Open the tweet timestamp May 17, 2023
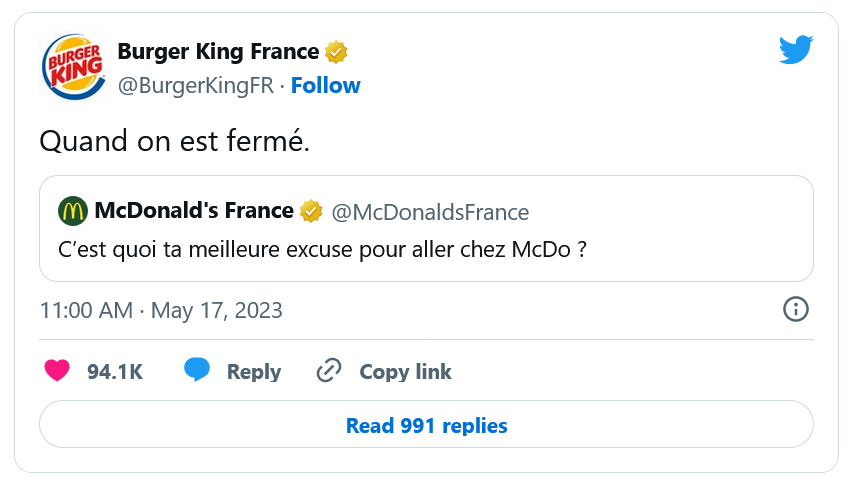This screenshot has height=486, width=849. pyautogui.click(x=161, y=310)
